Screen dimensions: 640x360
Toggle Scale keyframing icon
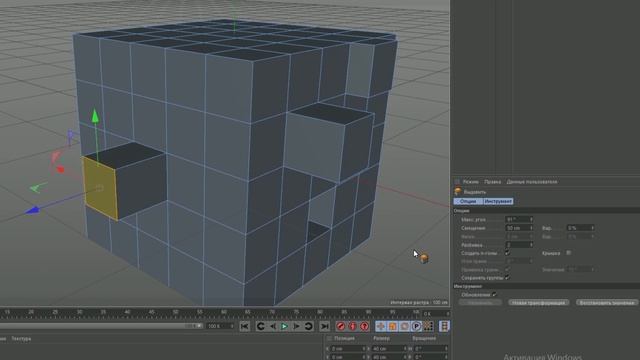click(392, 326)
